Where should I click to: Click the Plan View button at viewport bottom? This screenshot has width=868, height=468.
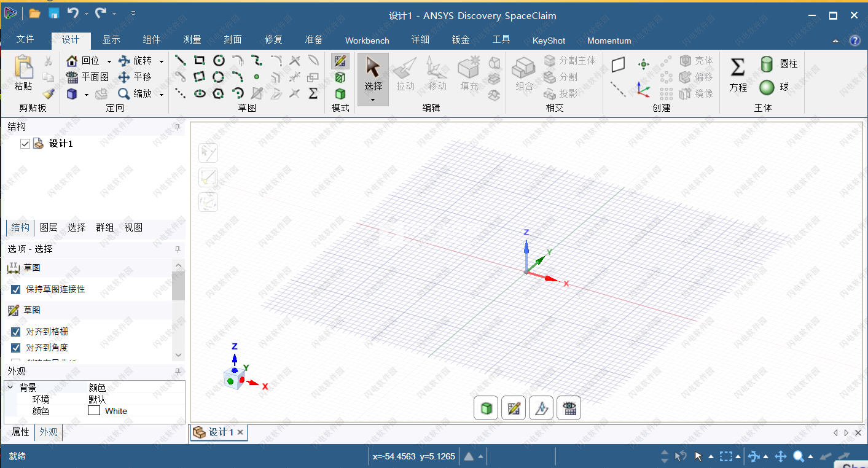569,408
